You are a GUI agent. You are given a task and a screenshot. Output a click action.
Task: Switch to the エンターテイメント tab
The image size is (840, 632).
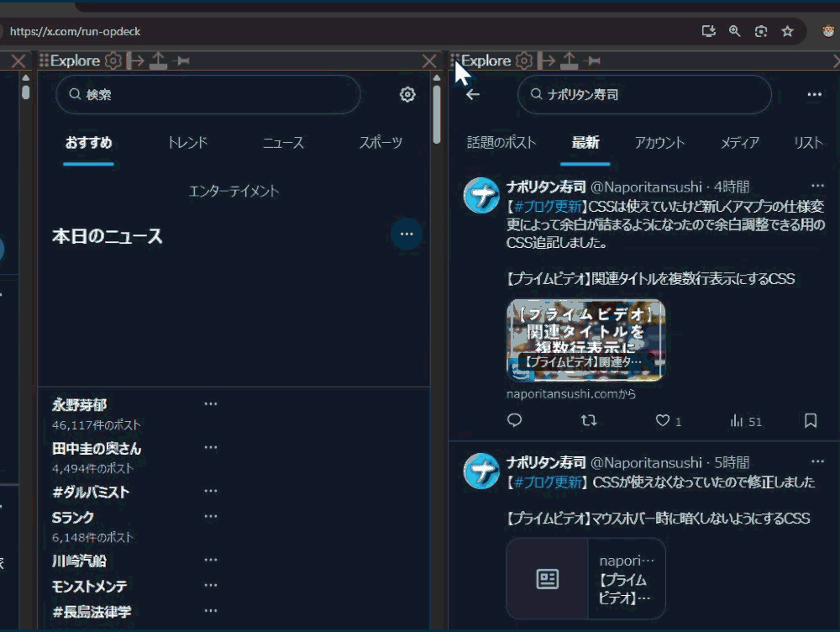click(234, 192)
